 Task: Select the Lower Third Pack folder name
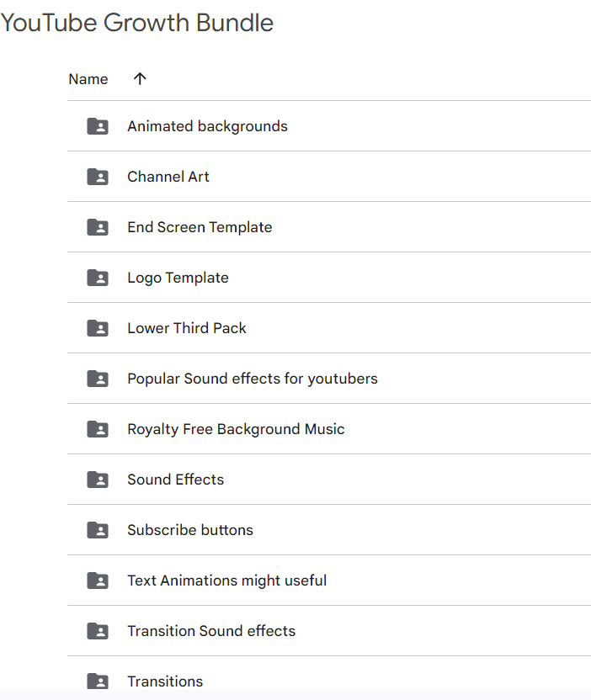tap(187, 328)
